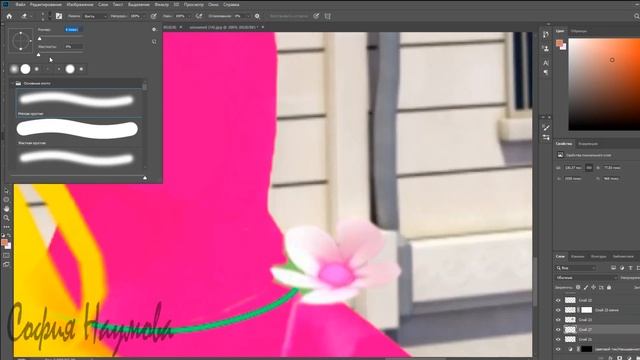Toggle the Brush Settings panel from options bar
Screen dimensions: 640x360
[59, 16]
